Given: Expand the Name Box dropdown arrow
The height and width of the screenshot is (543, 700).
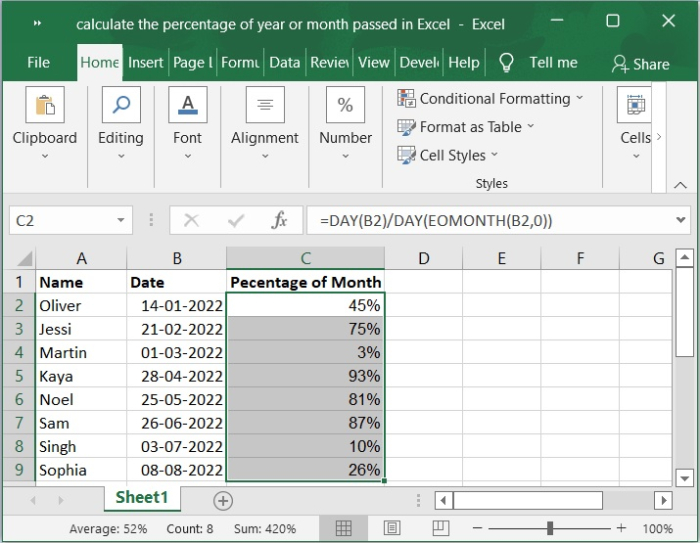Looking at the screenshot, I should (x=121, y=220).
